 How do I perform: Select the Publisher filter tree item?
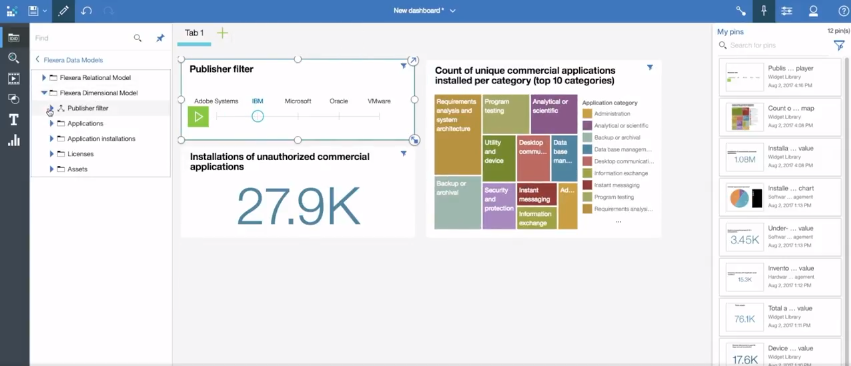88,108
